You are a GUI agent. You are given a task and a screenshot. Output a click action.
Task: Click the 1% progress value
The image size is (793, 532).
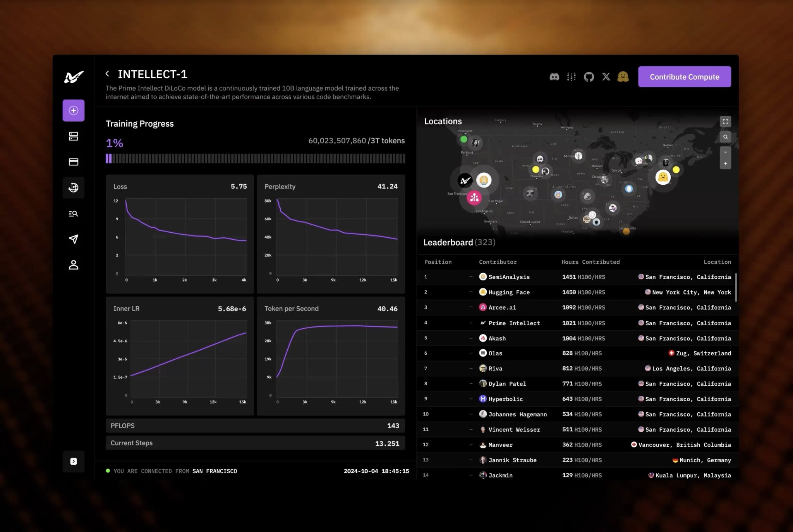pyautogui.click(x=115, y=143)
